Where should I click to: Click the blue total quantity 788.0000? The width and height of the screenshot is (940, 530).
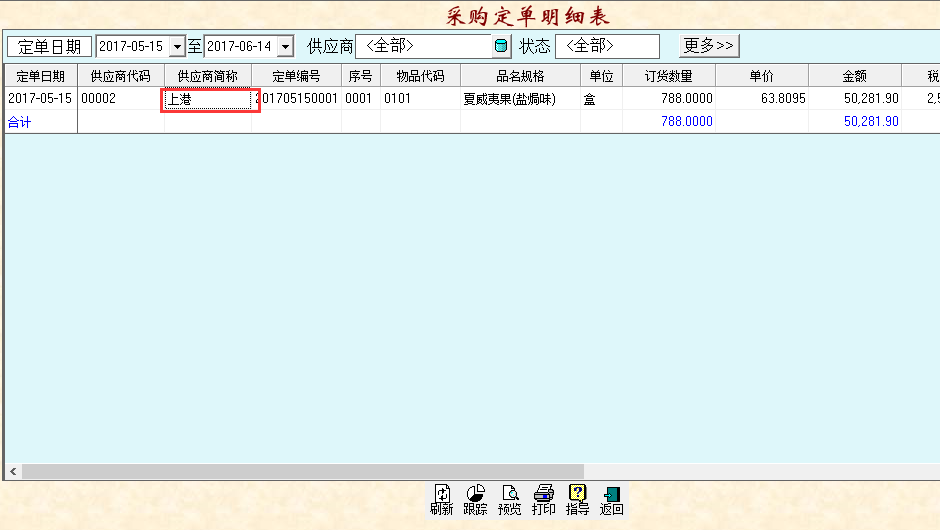point(686,122)
